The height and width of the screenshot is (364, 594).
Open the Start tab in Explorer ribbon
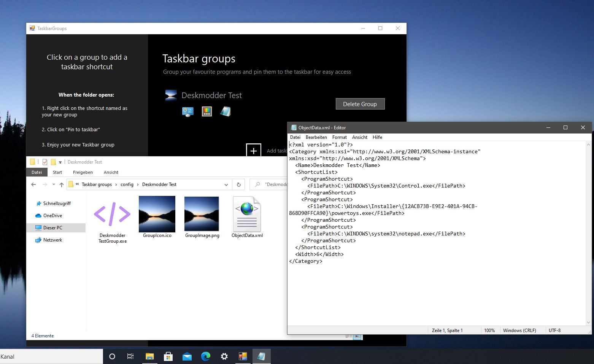(57, 172)
